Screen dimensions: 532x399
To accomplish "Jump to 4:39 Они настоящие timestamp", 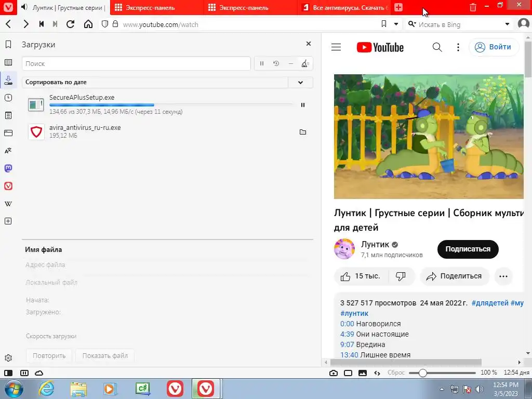I will tap(347, 334).
